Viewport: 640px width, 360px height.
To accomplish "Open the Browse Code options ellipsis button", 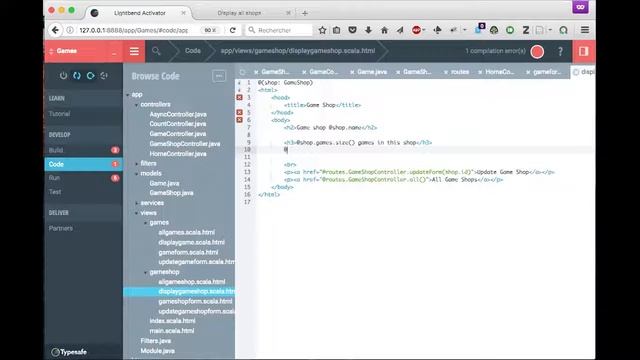I will click(x=219, y=76).
